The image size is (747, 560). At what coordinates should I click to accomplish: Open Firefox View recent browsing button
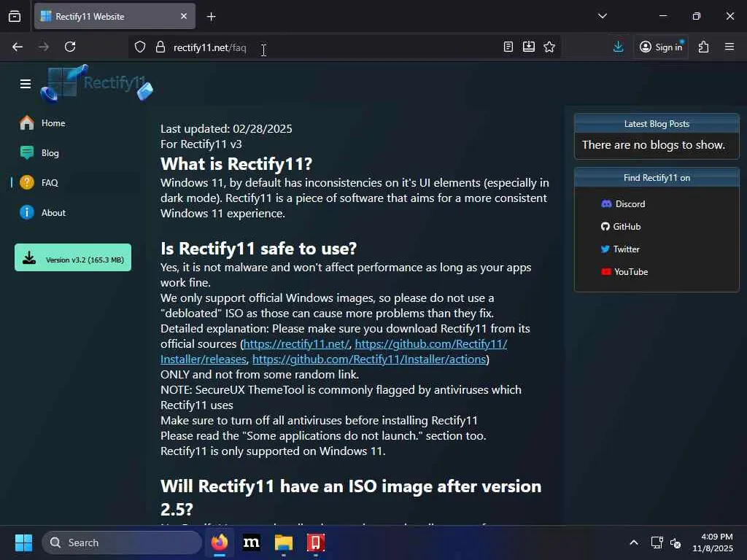coord(15,16)
